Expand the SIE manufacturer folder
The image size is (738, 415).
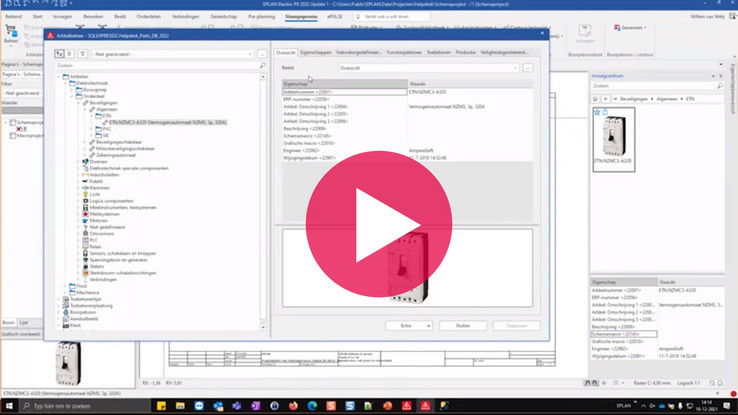[92, 135]
